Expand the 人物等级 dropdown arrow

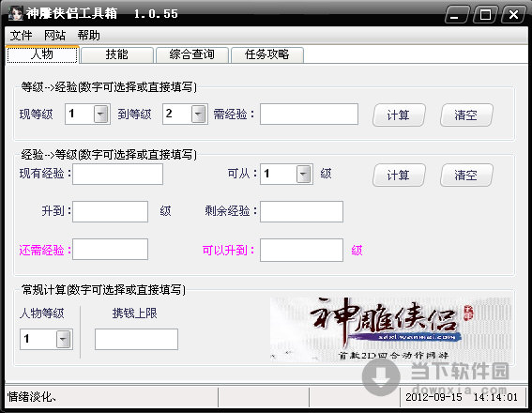(x=64, y=339)
